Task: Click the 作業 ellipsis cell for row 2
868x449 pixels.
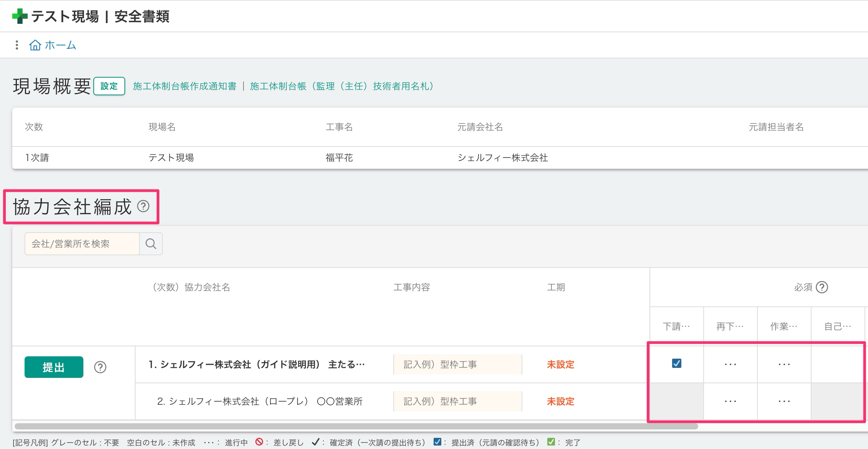Action: click(x=784, y=401)
